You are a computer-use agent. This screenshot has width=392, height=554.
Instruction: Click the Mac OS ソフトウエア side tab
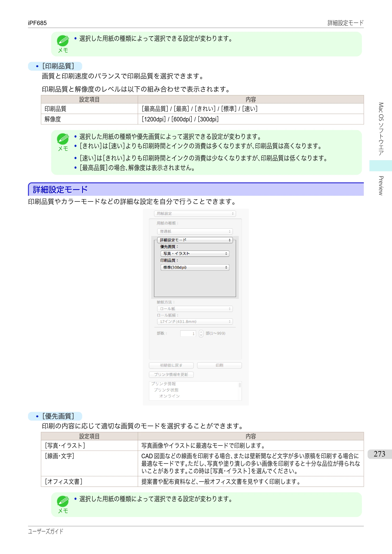pos(381,129)
